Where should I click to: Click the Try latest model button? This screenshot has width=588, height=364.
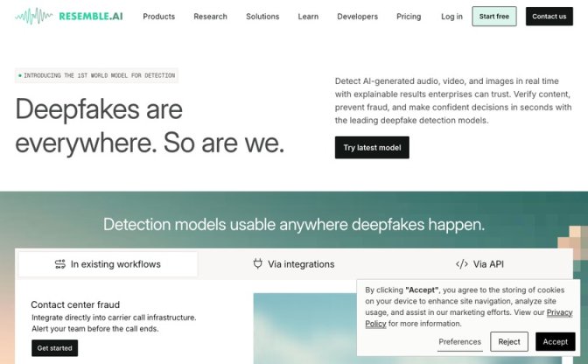tap(372, 148)
